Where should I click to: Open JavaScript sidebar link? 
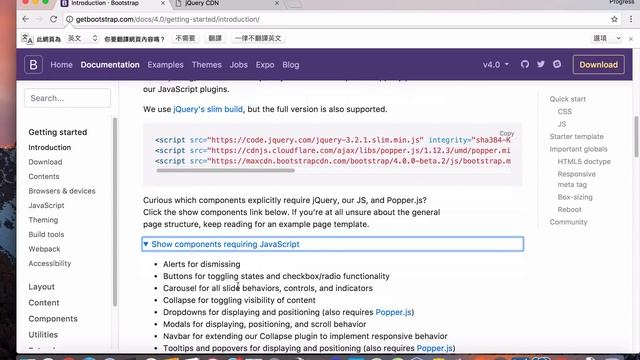47,205
